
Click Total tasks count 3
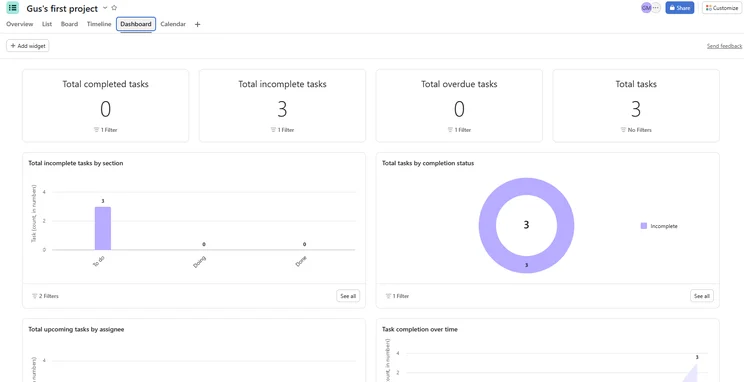636,110
